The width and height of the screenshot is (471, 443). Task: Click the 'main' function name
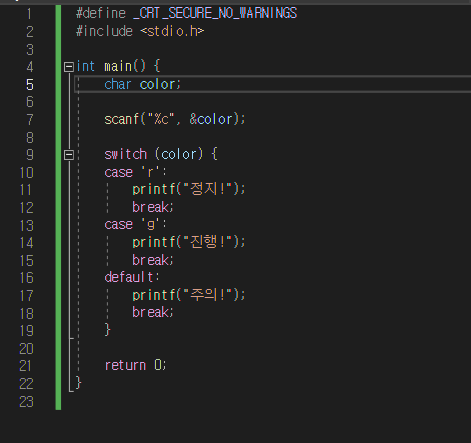coord(118,66)
